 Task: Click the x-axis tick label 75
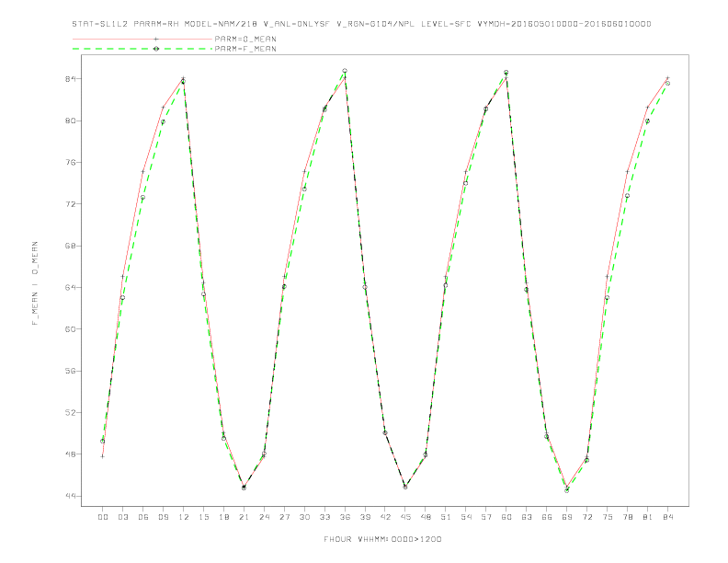(608, 517)
